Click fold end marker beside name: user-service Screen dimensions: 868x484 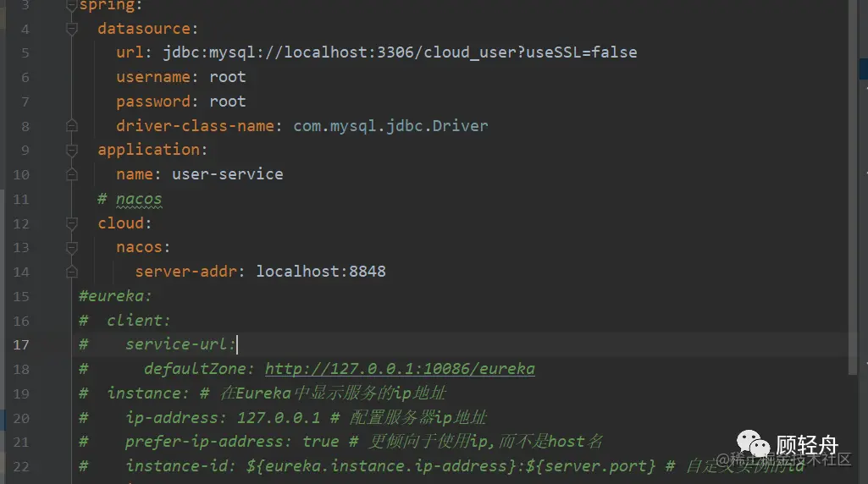pyautogui.click(x=71, y=175)
